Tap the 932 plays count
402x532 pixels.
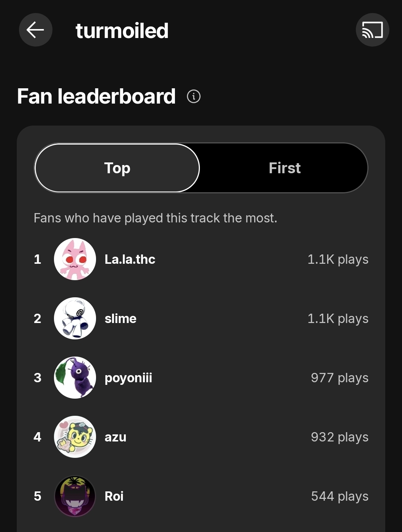click(339, 437)
